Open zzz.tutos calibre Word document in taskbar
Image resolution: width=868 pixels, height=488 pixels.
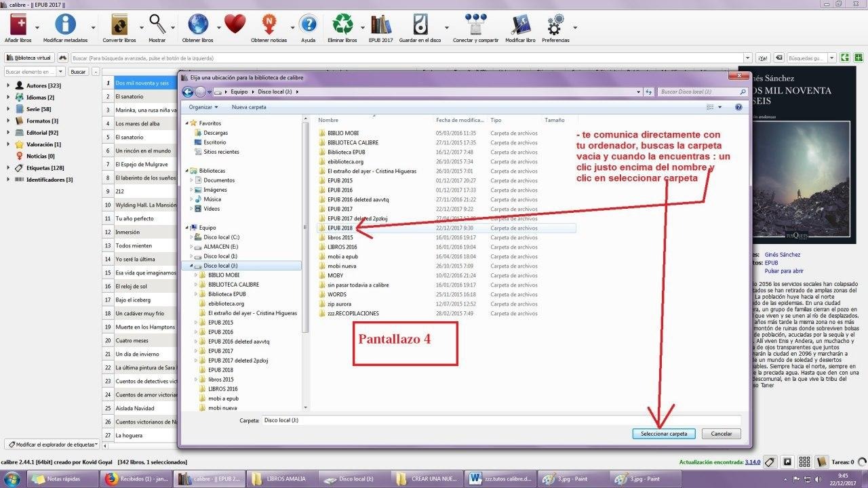click(x=500, y=479)
